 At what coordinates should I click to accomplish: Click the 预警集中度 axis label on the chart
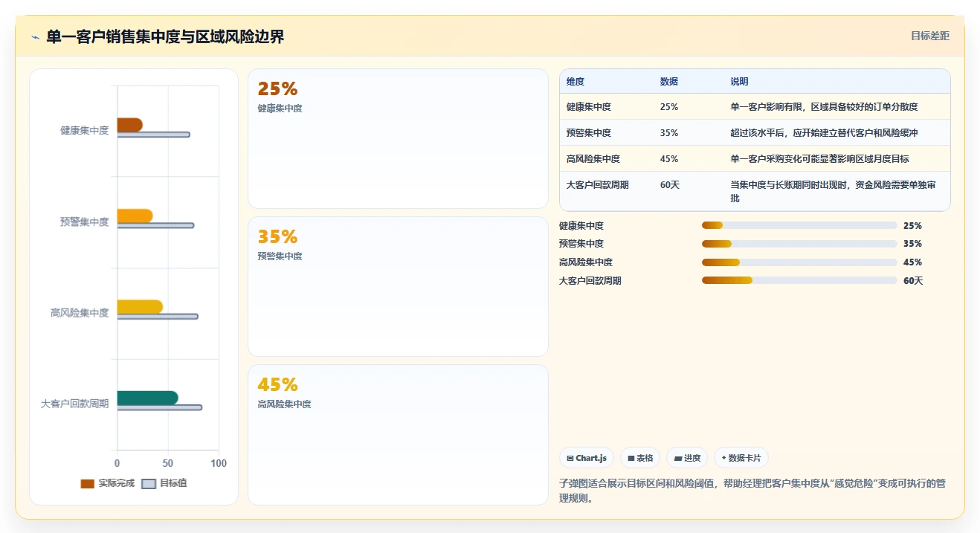point(85,222)
